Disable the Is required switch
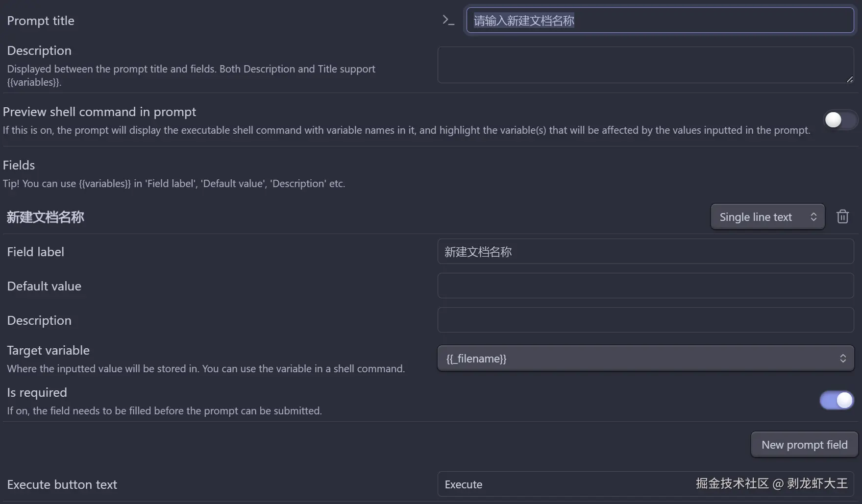Viewport: 862px width, 504px height. pyautogui.click(x=837, y=400)
